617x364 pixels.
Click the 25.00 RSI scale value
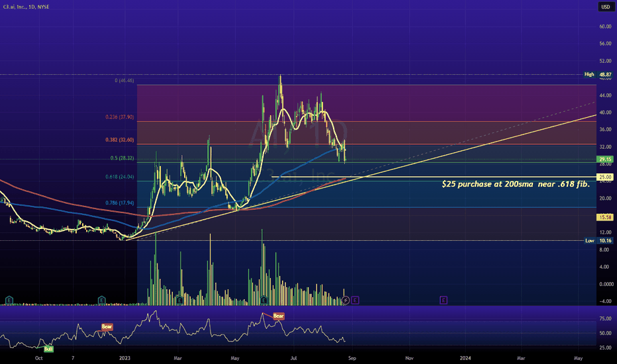(605, 348)
